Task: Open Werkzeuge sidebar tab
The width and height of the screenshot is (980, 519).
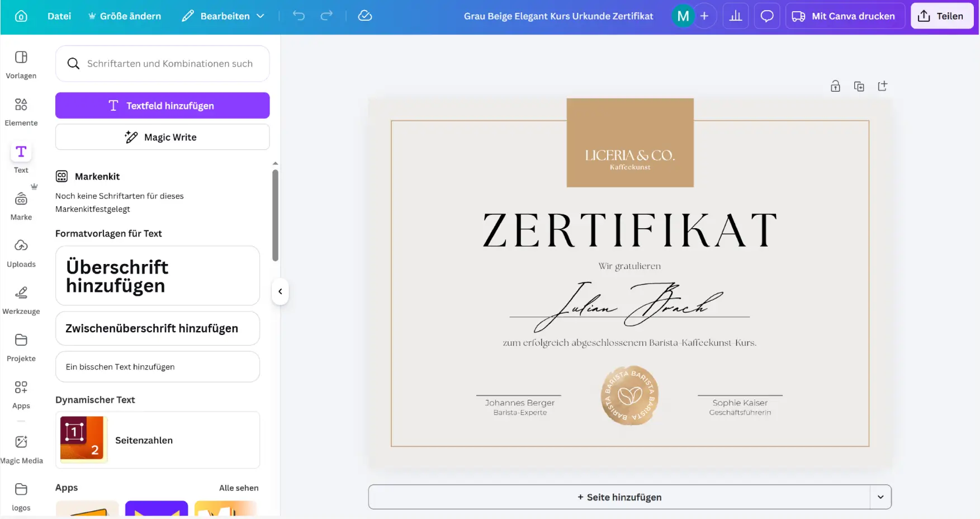Action: pyautogui.click(x=21, y=300)
